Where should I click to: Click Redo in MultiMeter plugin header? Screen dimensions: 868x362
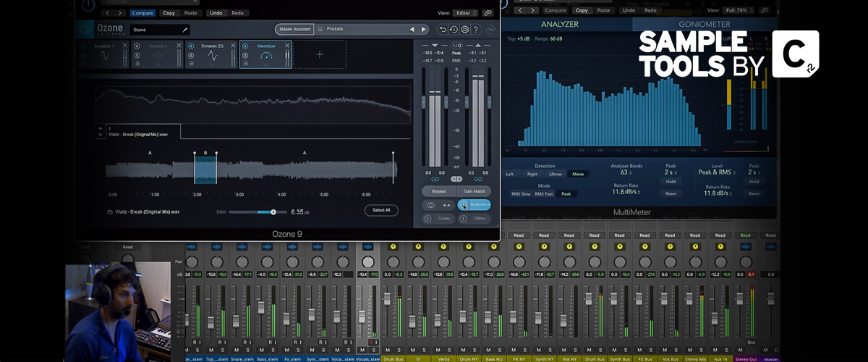(650, 10)
